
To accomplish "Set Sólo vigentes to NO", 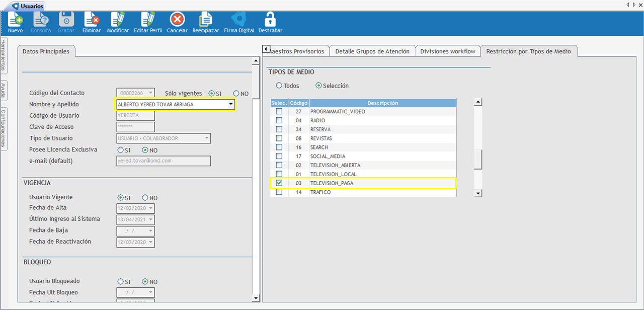I will pos(236,94).
